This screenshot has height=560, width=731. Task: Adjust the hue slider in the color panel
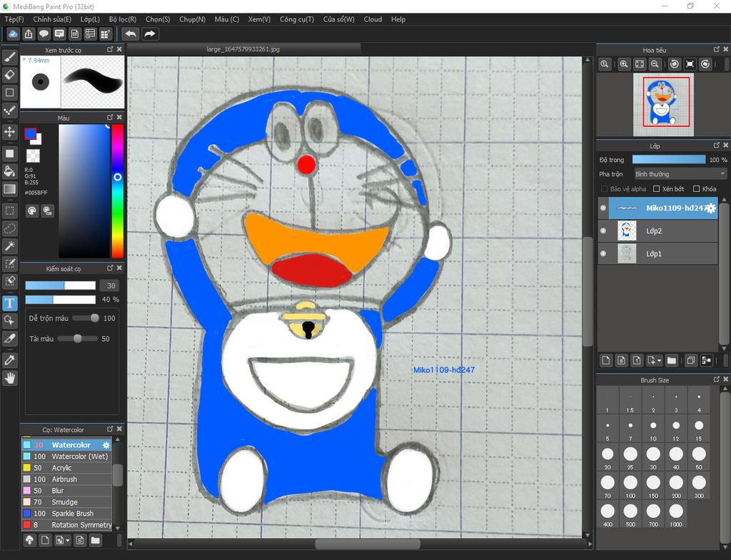click(118, 191)
